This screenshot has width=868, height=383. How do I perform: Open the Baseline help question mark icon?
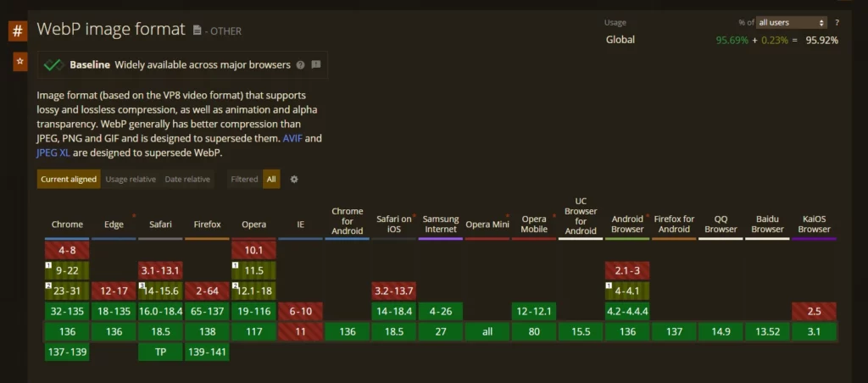[299, 64]
